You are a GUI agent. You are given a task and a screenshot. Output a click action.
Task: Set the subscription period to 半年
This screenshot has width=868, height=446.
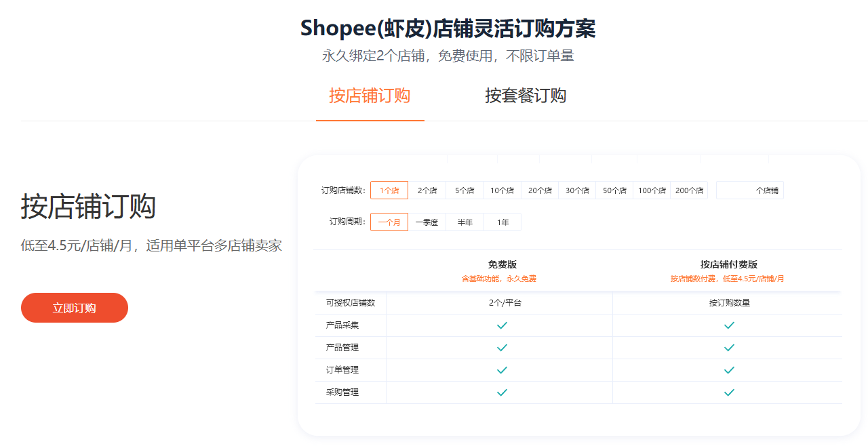(x=465, y=222)
